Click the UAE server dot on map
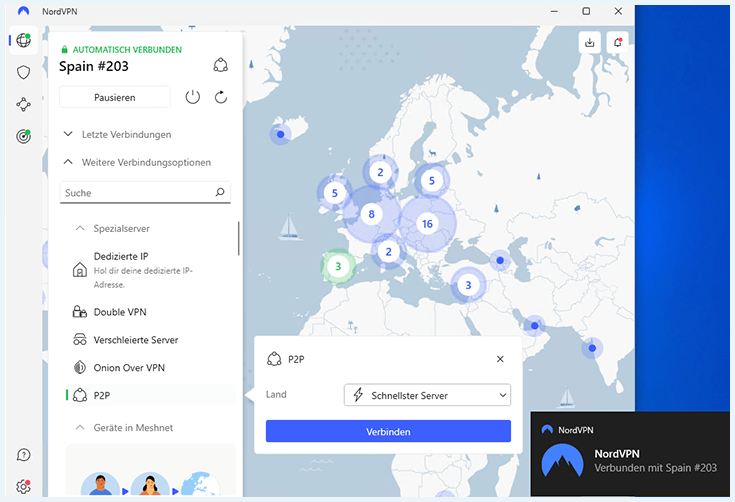This screenshot has height=502, width=735. pyautogui.click(x=534, y=325)
